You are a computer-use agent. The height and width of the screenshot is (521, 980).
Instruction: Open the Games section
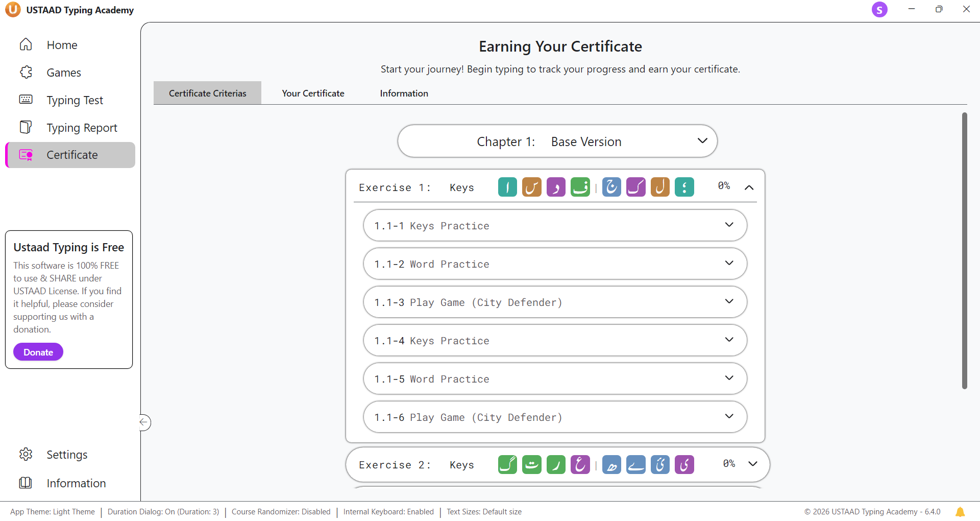[x=63, y=73]
